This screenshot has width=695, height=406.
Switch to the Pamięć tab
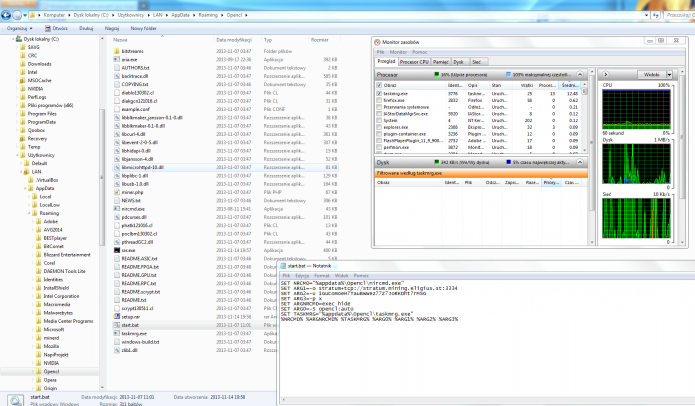pyautogui.click(x=441, y=62)
